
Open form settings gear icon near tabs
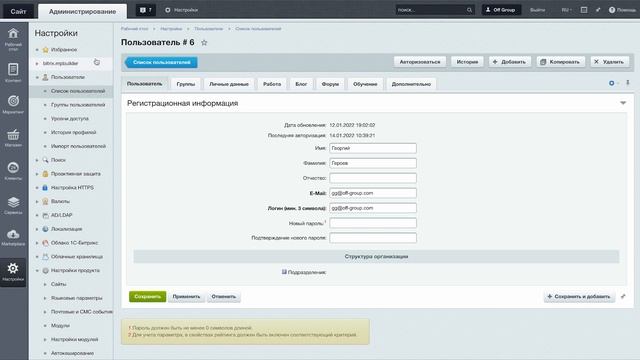(612, 83)
